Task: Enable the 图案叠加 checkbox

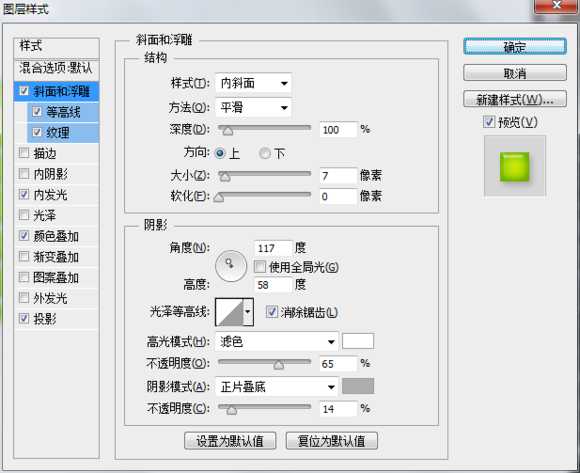Action: point(24,277)
